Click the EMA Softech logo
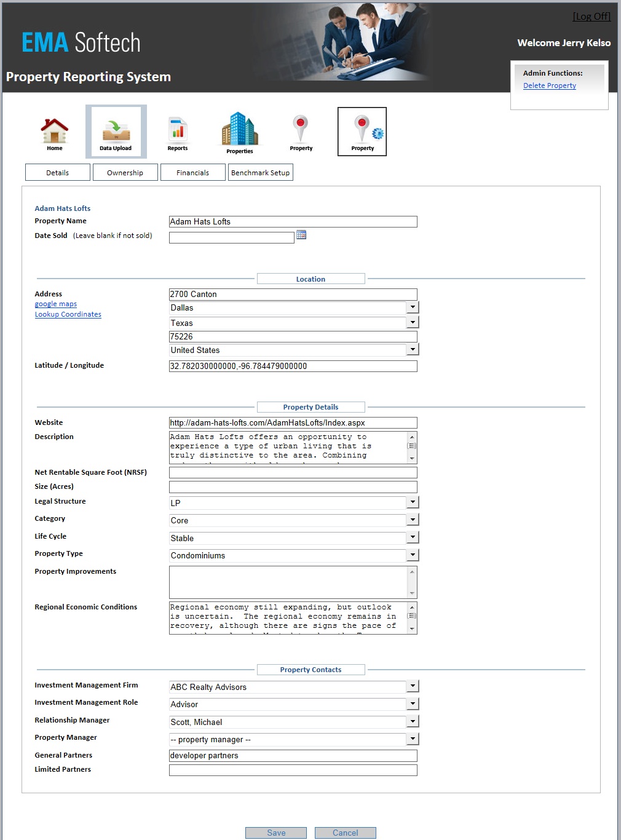The height and width of the screenshot is (840, 621). pyautogui.click(x=81, y=42)
